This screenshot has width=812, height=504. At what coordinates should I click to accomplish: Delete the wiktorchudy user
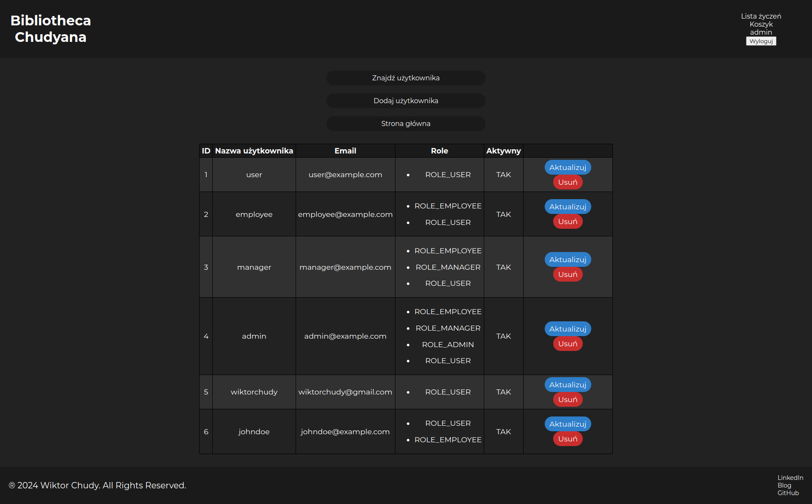pos(568,400)
